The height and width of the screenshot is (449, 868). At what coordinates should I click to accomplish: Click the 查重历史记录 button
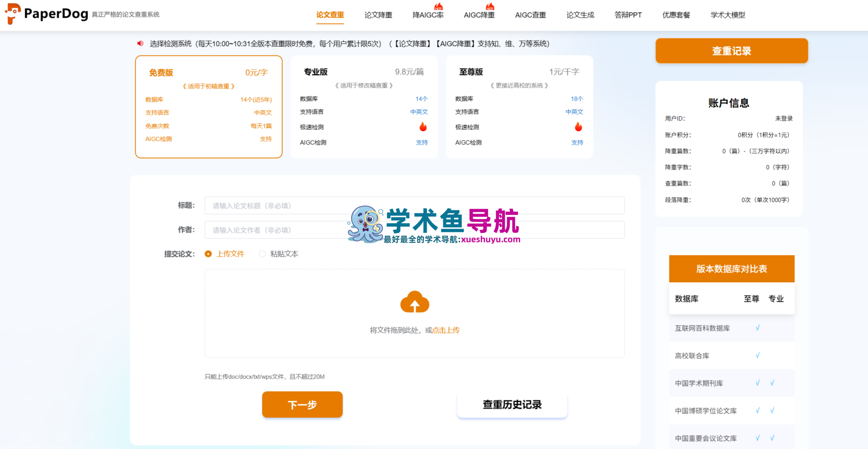(x=512, y=405)
